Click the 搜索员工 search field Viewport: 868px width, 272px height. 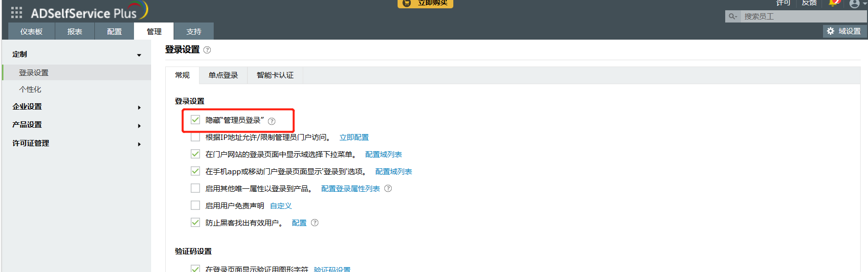click(802, 17)
